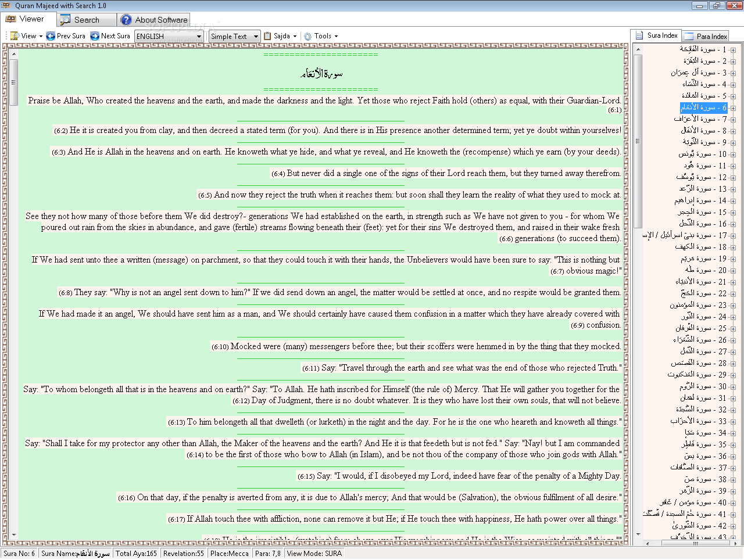Image resolution: width=744 pixels, height=560 pixels.
Task: Select sura number 40 in the tree
Action: coord(693,502)
